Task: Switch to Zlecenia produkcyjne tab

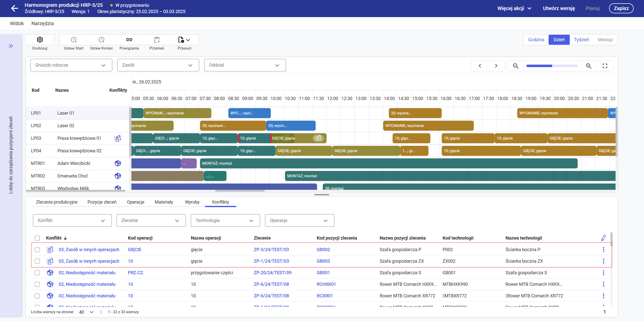Action: (x=57, y=202)
